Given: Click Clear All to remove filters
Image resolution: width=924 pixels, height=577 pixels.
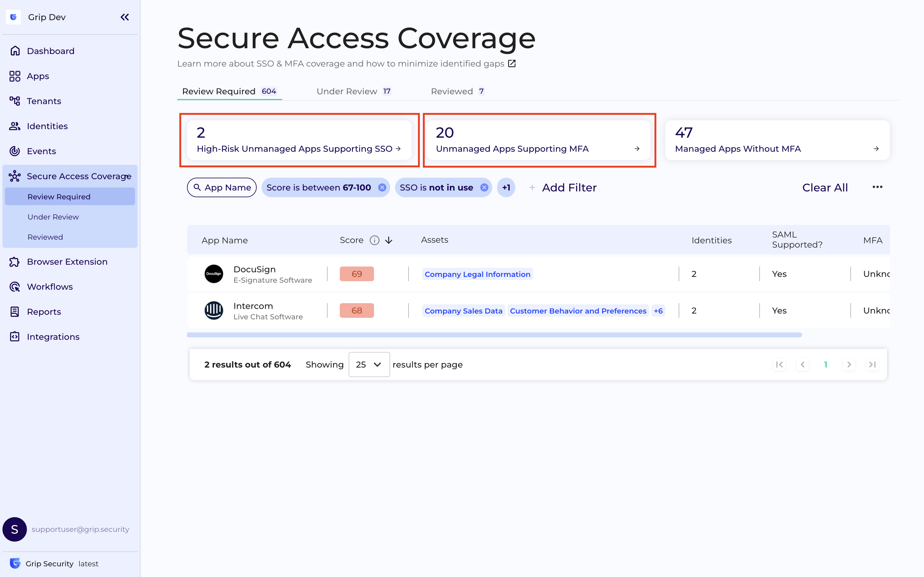Looking at the screenshot, I should click(825, 187).
